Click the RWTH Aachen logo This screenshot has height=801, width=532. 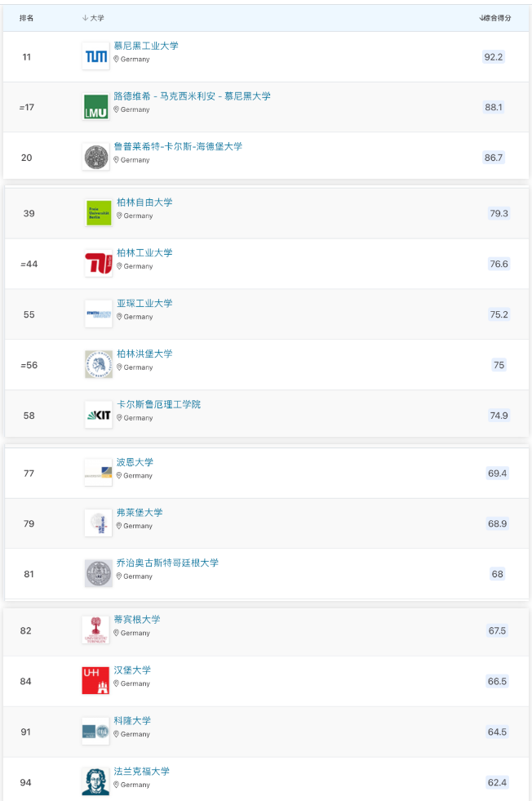pos(99,314)
